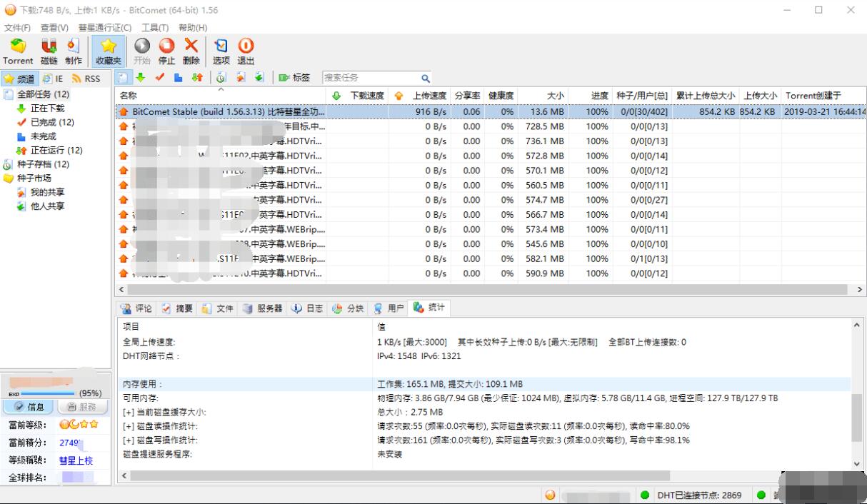Open the 用户 peers tab
Image resolution: width=867 pixels, height=504 pixels.
389,308
